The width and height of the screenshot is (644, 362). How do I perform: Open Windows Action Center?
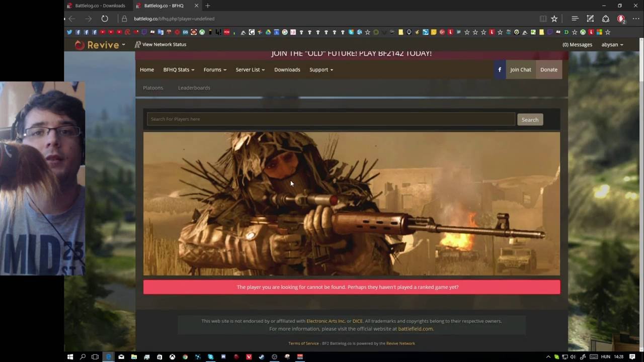click(632, 357)
